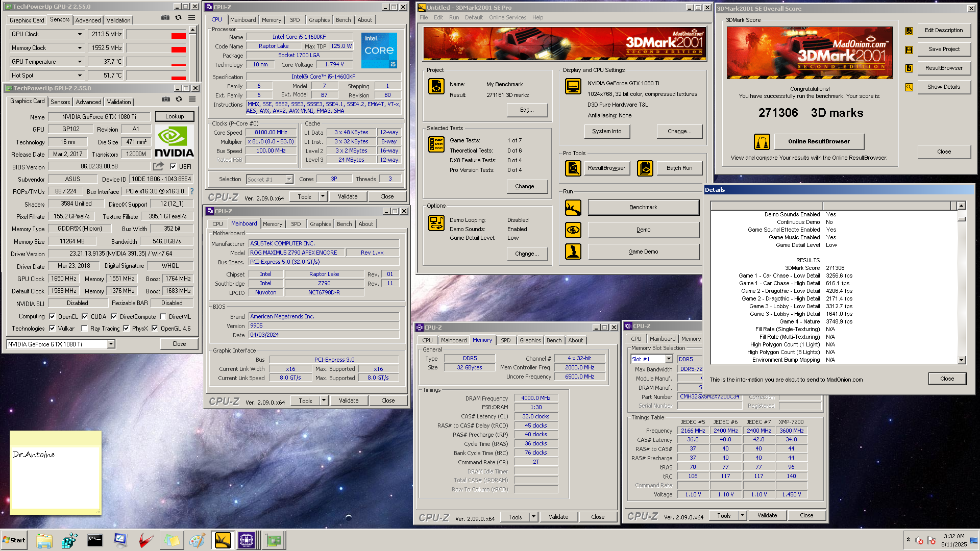Screen dimensions: 980x551
Task: Click the GPU-Z Sensors scrollbar up arrow
Action: [192, 30]
